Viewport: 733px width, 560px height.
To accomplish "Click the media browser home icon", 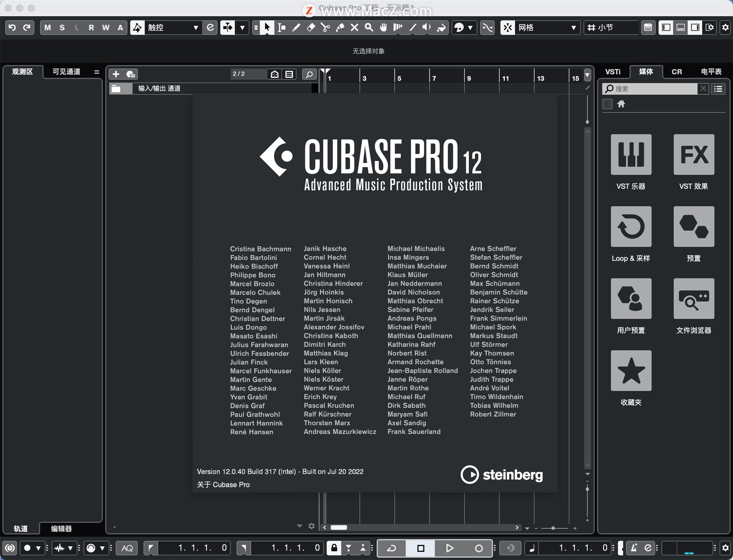I will point(621,104).
